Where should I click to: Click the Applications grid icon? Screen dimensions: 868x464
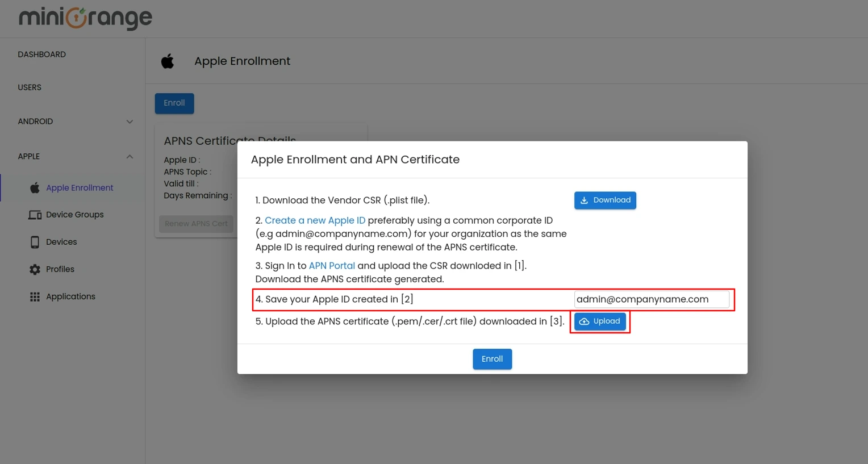tap(35, 296)
